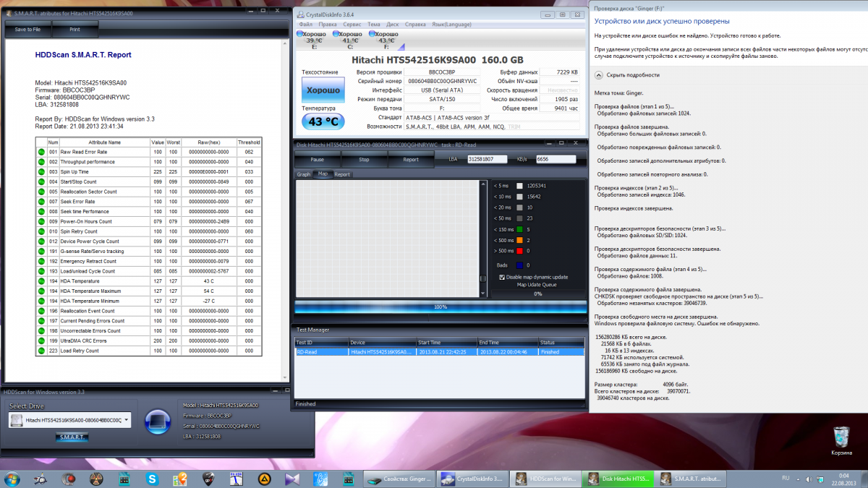Viewport: 868px width, 488px height.
Task: Open the Правка menu in CrystalDiskInfo
Action: [x=328, y=24]
